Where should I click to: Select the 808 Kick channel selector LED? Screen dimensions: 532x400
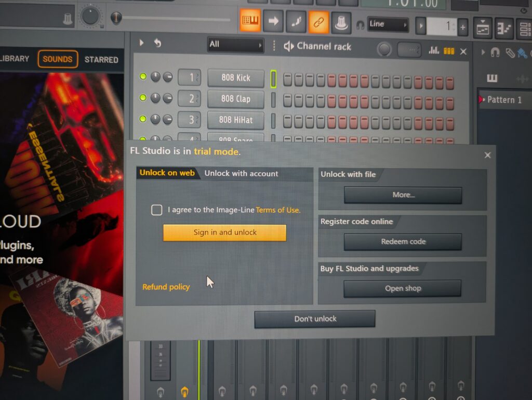click(x=273, y=79)
